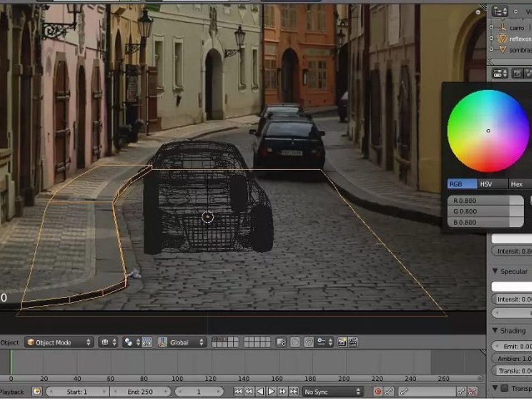Click the viewport shading sphere icon
The image size is (532, 399).
[x=105, y=342]
